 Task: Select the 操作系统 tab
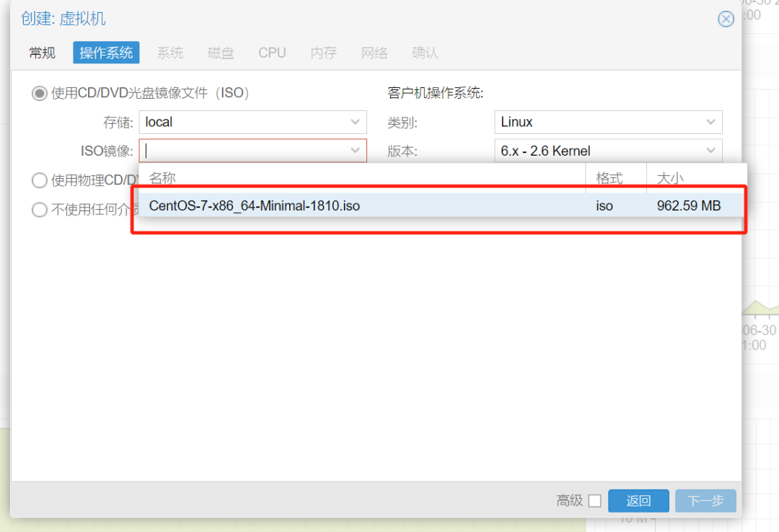click(x=106, y=53)
